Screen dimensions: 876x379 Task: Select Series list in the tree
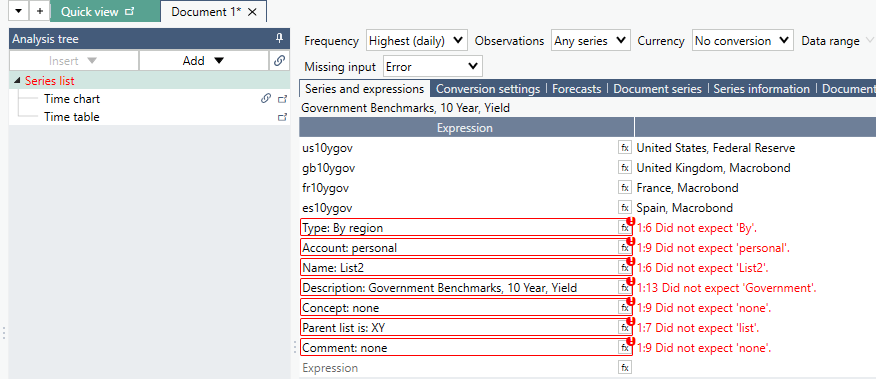50,80
